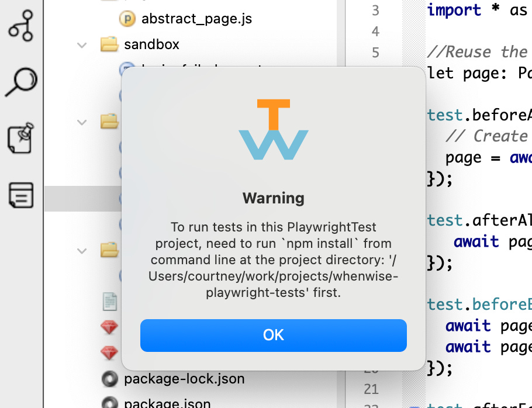This screenshot has width=532, height=408.
Task: Click the npm install warning message text
Action: point(274,260)
